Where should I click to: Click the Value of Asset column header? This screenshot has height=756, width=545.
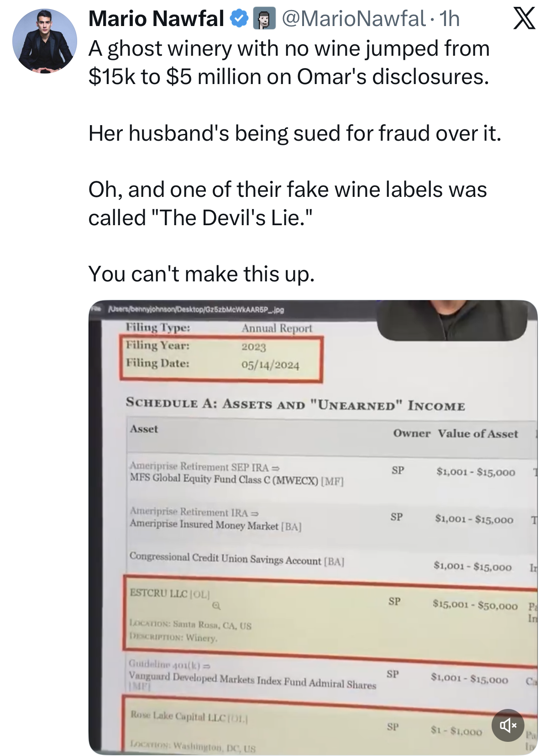[x=478, y=434]
